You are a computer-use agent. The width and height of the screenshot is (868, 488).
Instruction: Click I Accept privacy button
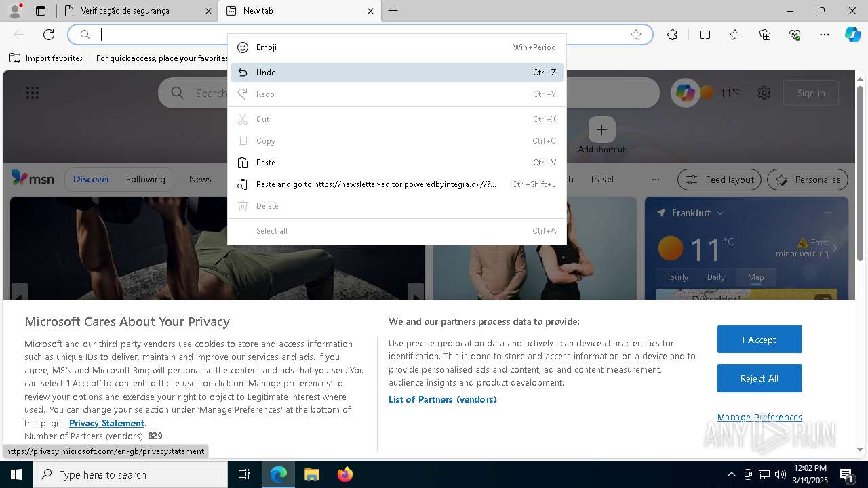point(759,340)
